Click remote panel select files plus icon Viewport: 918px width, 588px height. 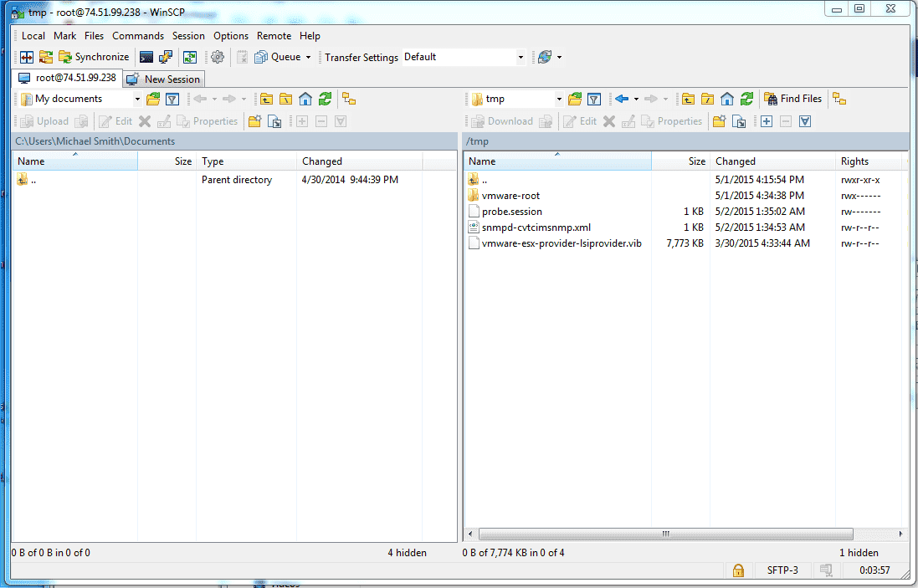tap(767, 121)
